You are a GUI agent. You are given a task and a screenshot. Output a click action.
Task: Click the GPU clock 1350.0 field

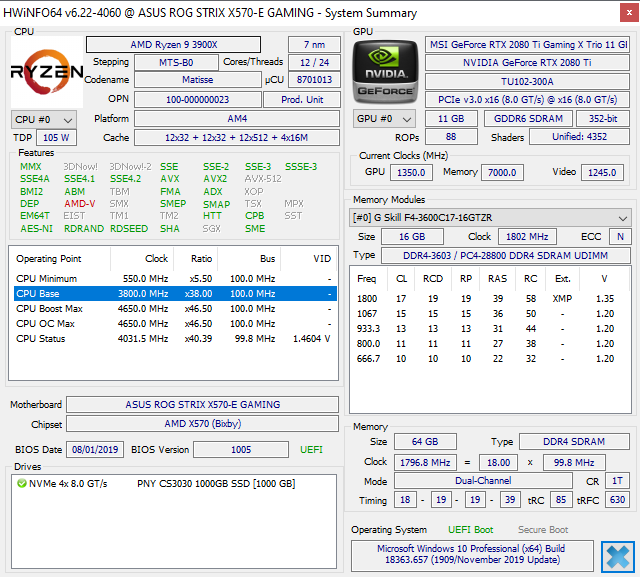[411, 173]
